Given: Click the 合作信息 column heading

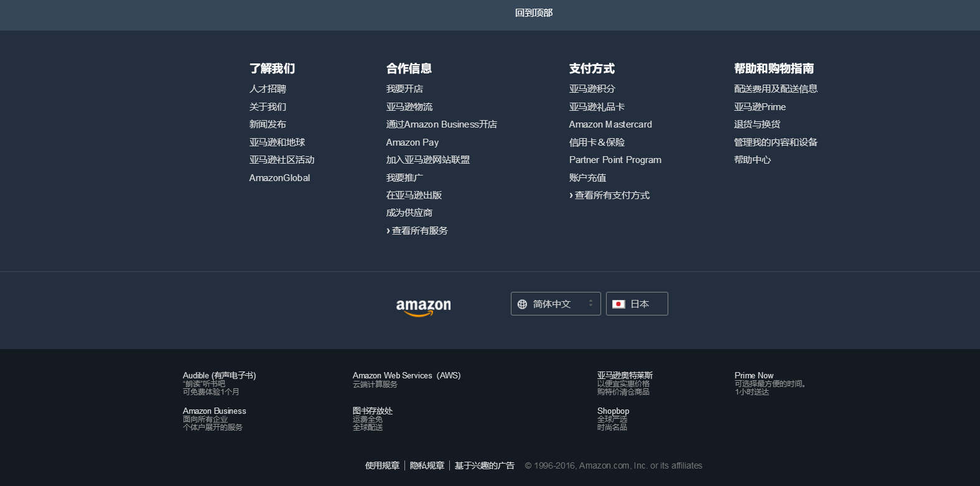Looking at the screenshot, I should point(409,68).
